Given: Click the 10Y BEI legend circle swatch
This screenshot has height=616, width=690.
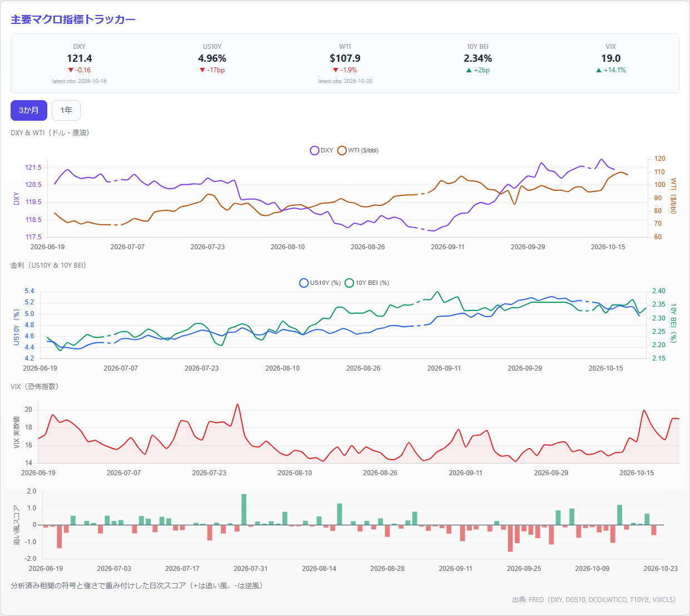Looking at the screenshot, I should pyautogui.click(x=349, y=283).
